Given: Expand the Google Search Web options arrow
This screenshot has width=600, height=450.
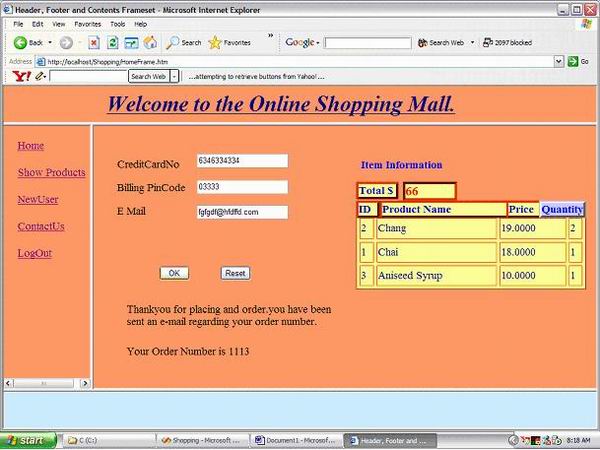Looking at the screenshot, I should click(473, 42).
